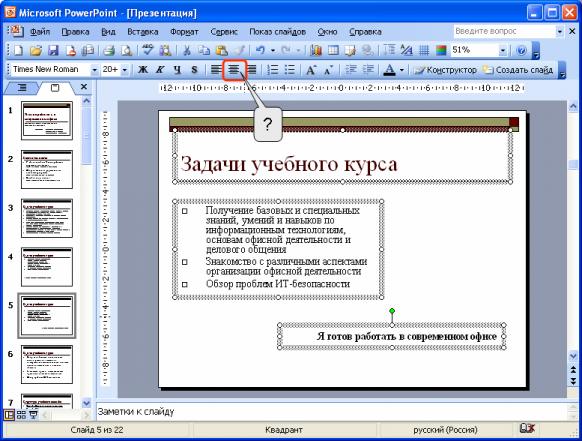This screenshot has height=441, width=582.
Task: Click the Paste clipboard icon
Action: coord(222,50)
